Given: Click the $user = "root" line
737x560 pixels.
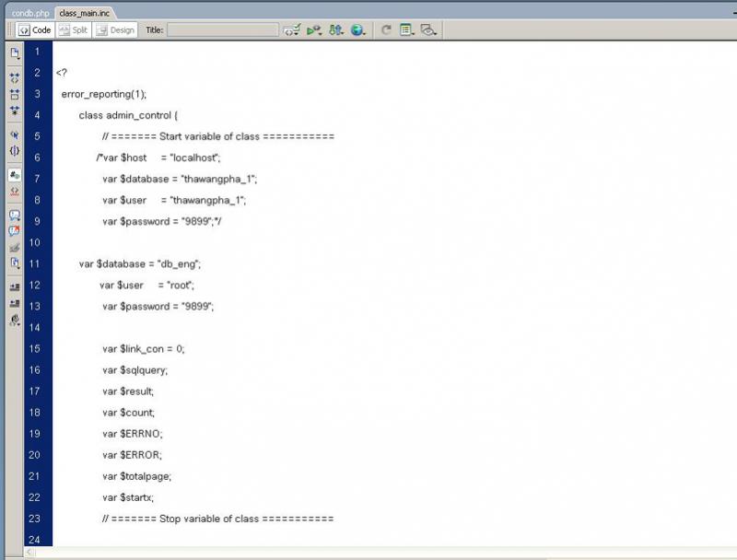Looking at the screenshot, I should [x=146, y=286].
